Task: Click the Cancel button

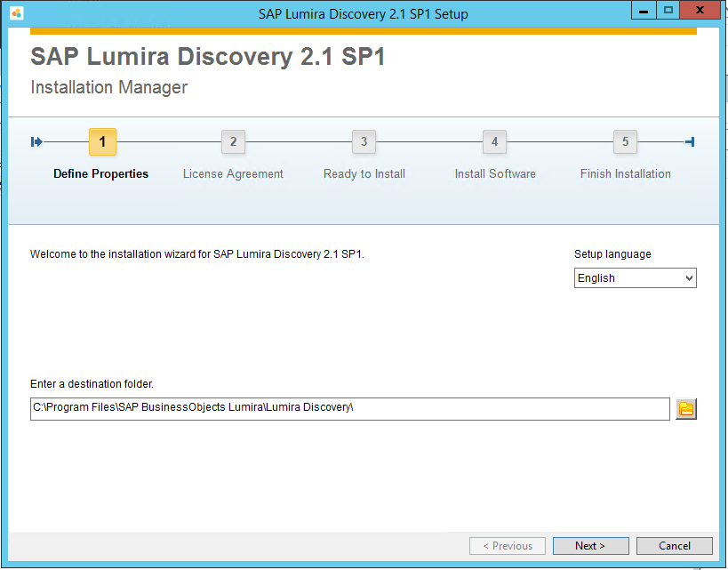Action: coord(674,546)
